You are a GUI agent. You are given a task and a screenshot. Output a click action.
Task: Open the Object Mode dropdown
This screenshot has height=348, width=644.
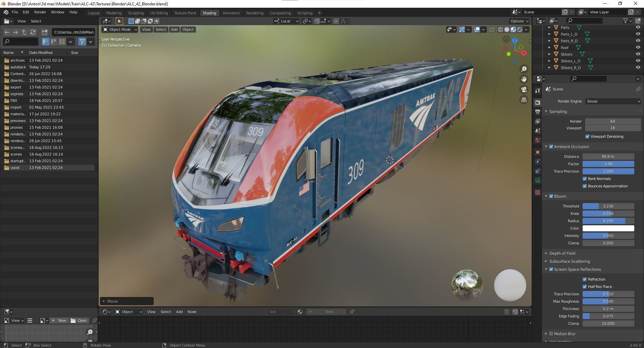[120, 30]
